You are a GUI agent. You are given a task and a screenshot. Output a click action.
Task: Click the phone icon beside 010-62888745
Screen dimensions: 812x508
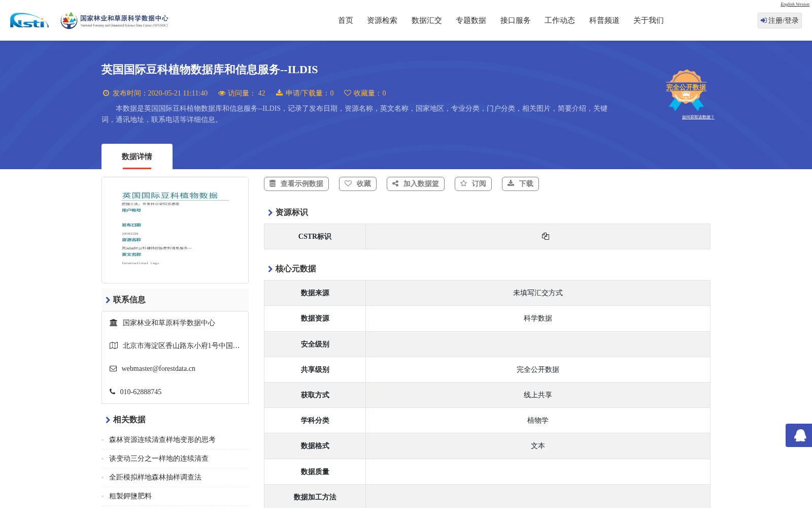tap(112, 392)
